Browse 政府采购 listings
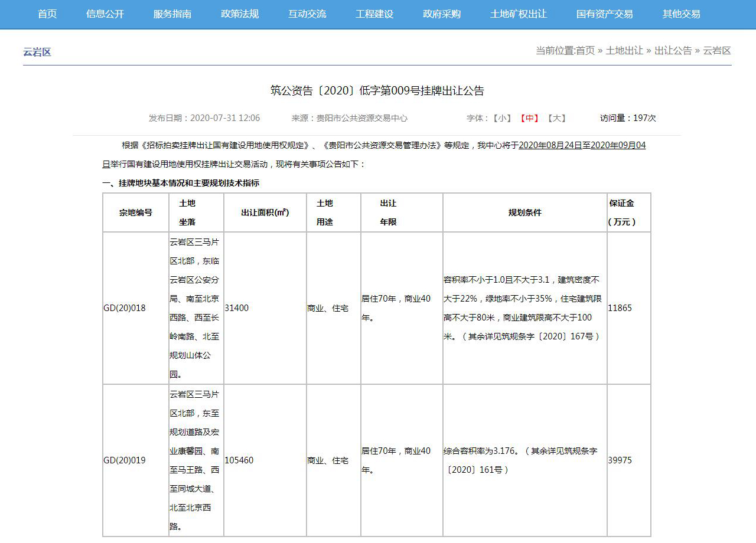The image size is (756, 543). pos(441,14)
